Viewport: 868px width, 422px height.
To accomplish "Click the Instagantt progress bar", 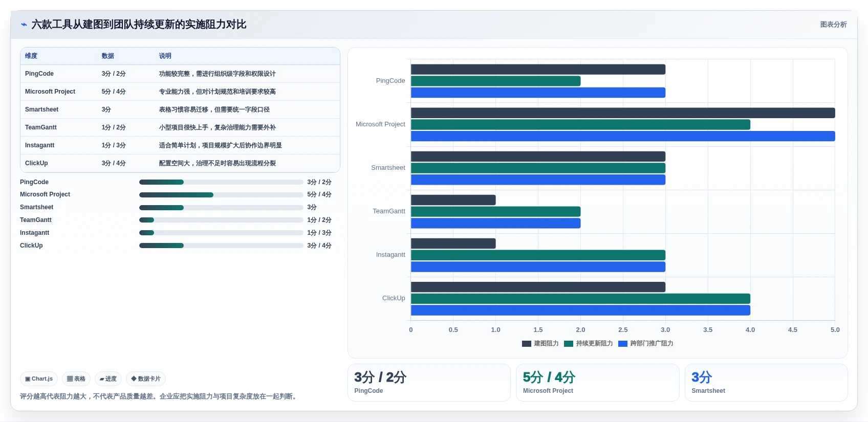I will 221,233.
